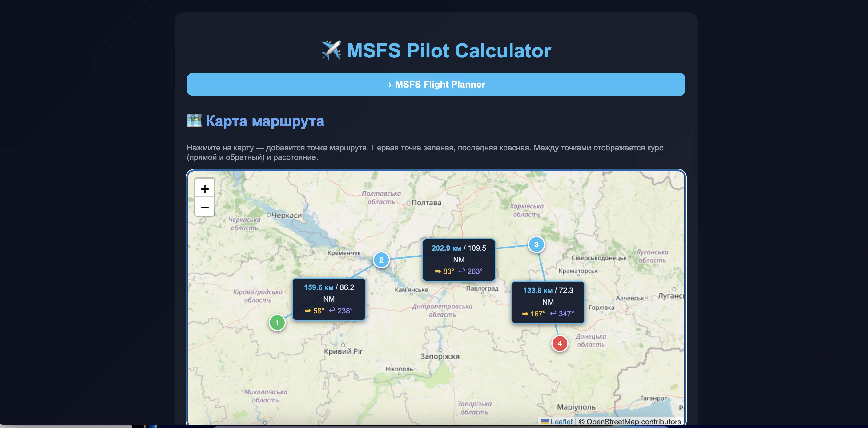
Task: Click the Черкаси city label on map
Action: point(287,215)
